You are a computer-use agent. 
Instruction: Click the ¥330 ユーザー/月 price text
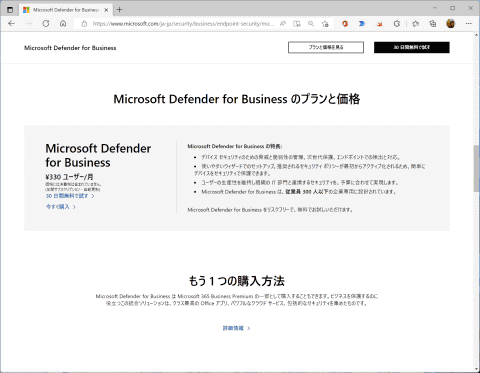69,177
